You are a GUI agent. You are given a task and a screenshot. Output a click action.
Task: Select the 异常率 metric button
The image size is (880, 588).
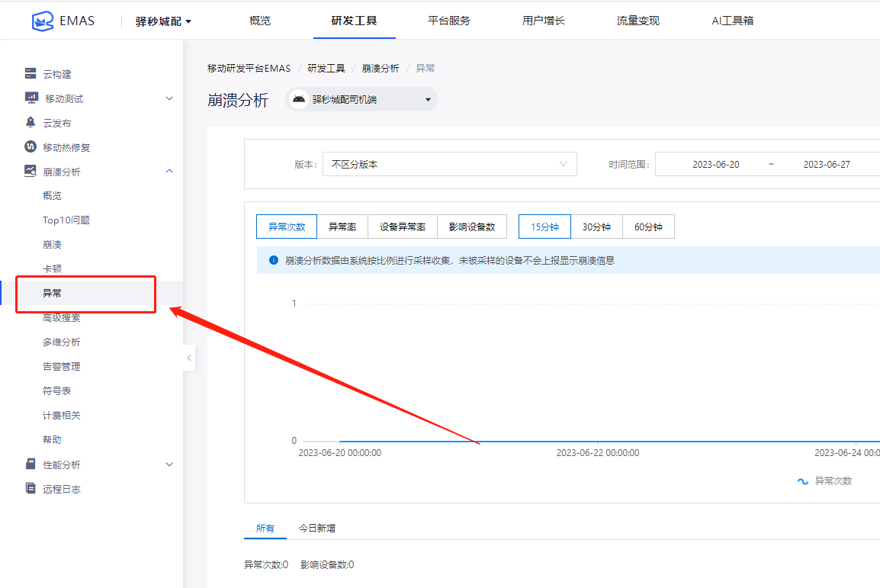pyautogui.click(x=342, y=227)
